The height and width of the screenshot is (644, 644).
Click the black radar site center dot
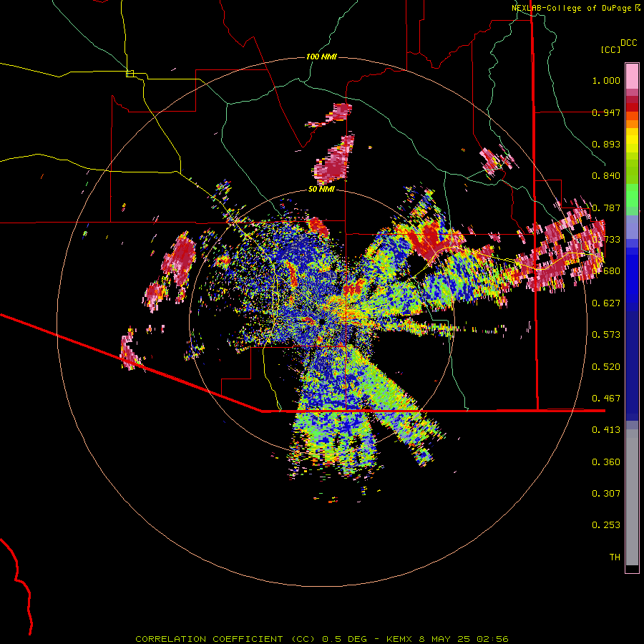[321, 321]
